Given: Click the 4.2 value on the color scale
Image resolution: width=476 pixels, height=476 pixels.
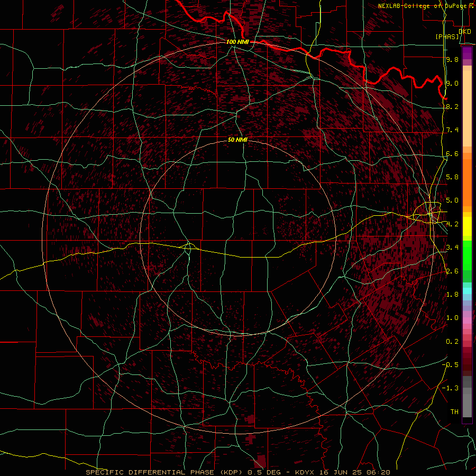Looking at the screenshot, I should [452, 224].
